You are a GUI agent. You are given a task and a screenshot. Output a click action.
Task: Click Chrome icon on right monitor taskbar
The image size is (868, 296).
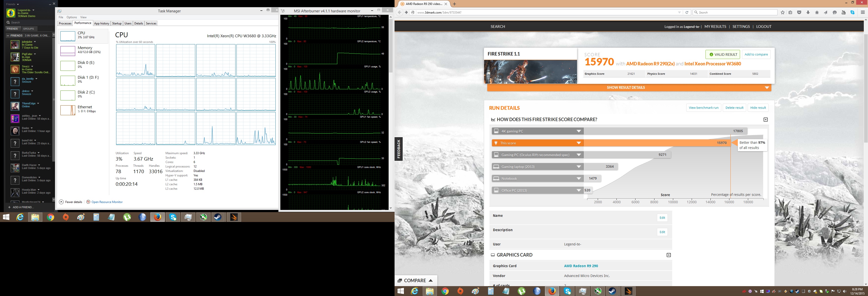point(445,291)
